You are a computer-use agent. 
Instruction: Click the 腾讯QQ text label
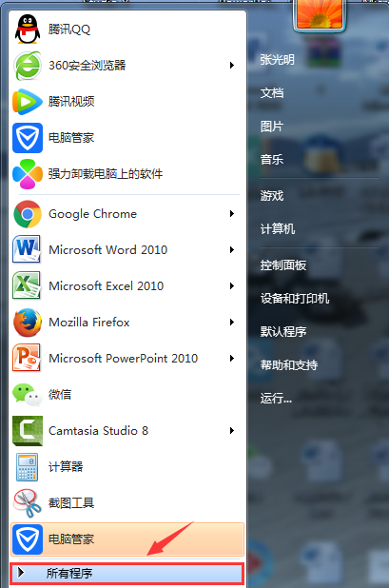[x=69, y=29]
